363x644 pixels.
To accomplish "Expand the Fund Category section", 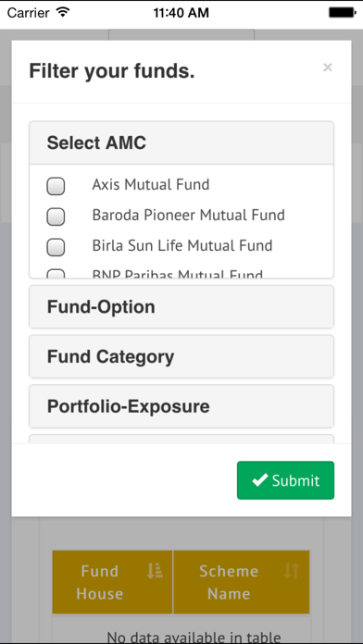I will [x=181, y=356].
